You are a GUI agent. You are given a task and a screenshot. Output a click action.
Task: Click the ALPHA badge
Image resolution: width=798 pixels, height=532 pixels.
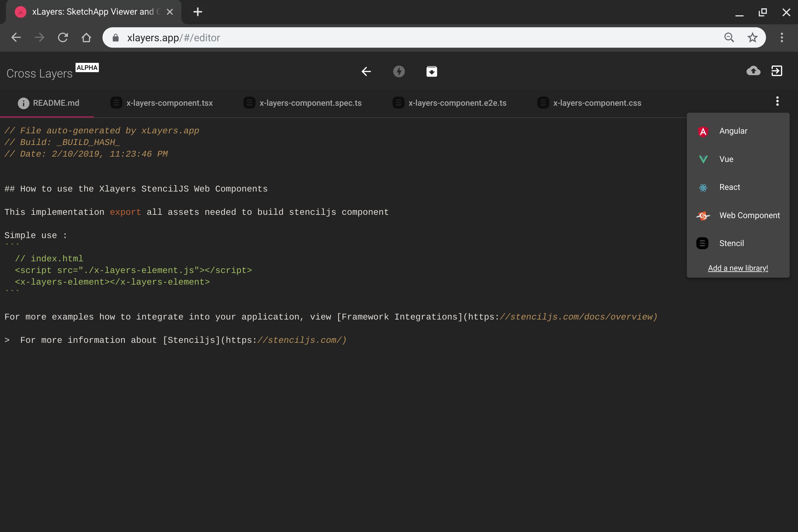click(x=87, y=67)
